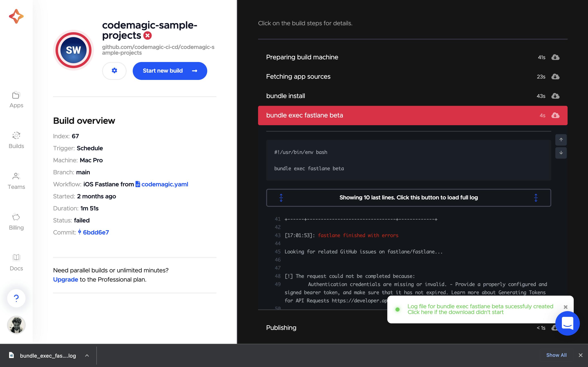This screenshot has height=367, width=588.
Task: Download the bundle install step log
Action: point(555,96)
